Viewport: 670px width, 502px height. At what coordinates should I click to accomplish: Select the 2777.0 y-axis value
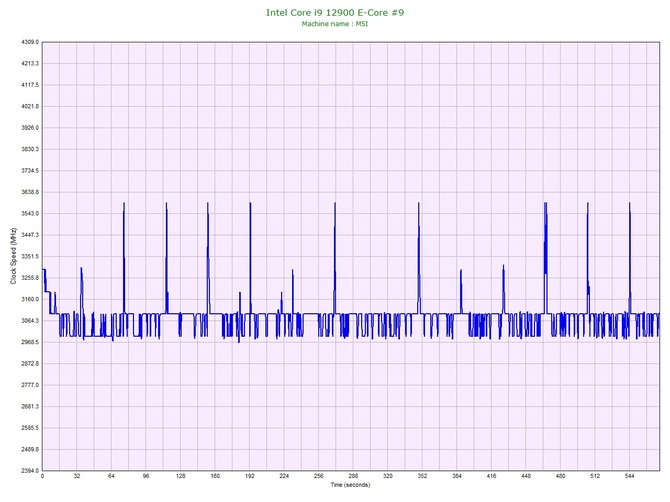(x=30, y=385)
